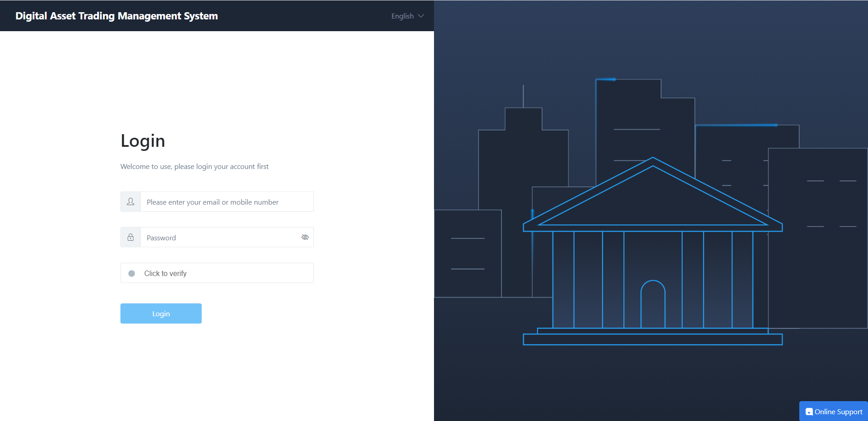The image size is (868, 421).
Task: Open Online Support chat
Action: [834, 412]
